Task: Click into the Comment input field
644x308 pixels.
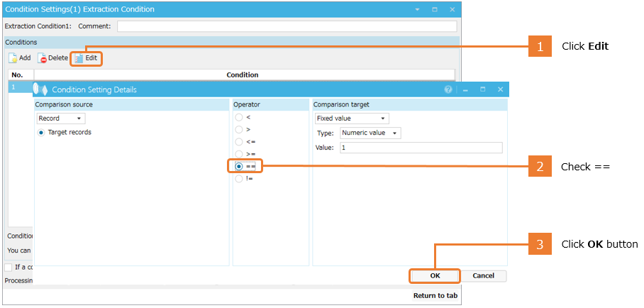Action: pyautogui.click(x=287, y=26)
